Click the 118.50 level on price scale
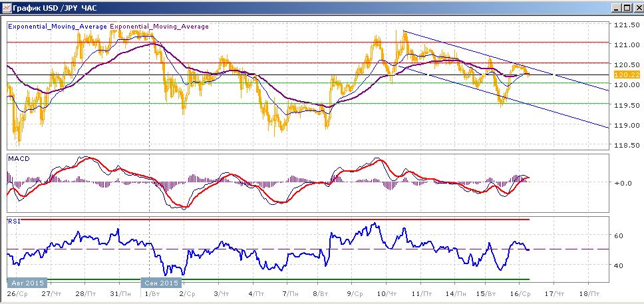The height and width of the screenshot is (304, 644). click(x=625, y=146)
